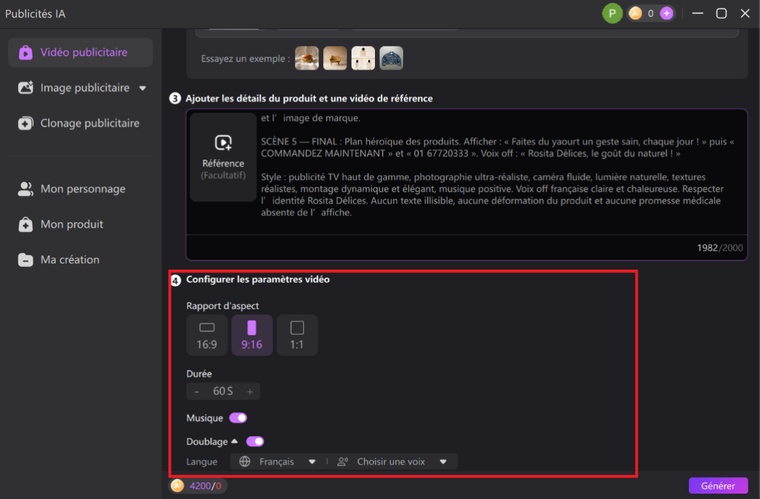Add a Référence video
The image size is (760, 499).
223,157
